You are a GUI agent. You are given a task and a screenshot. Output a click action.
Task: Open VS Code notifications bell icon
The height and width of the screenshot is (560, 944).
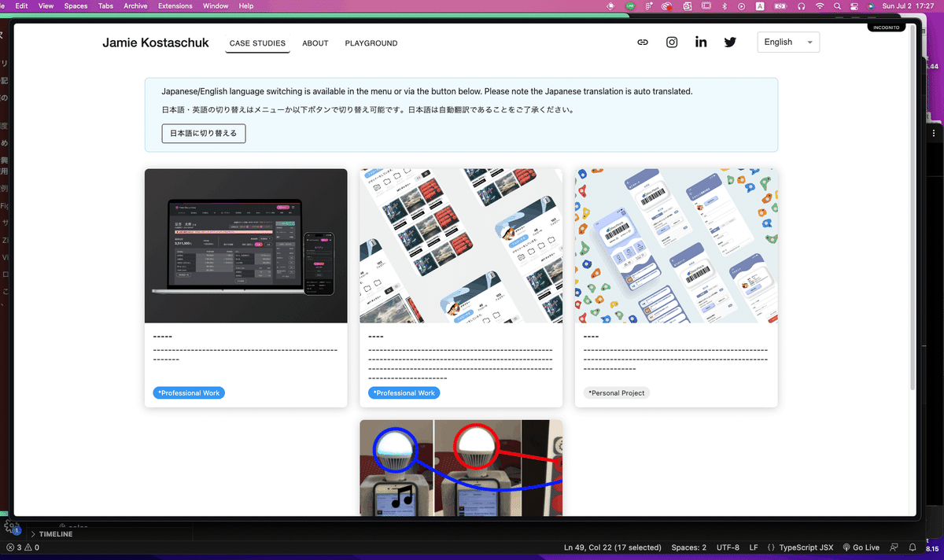[x=913, y=547]
